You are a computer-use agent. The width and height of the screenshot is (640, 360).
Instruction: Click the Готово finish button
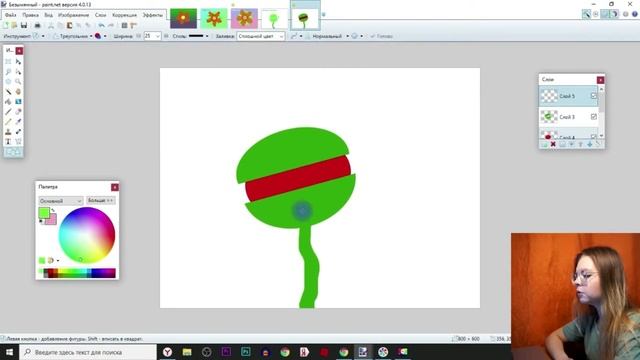click(382, 36)
